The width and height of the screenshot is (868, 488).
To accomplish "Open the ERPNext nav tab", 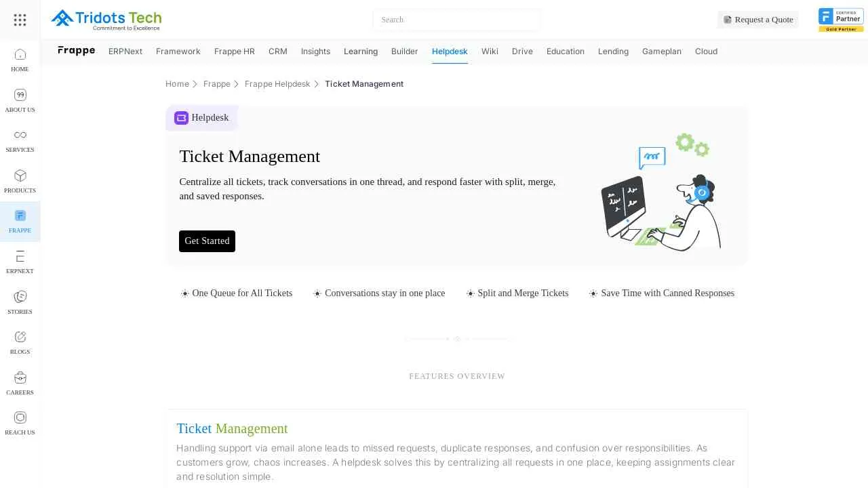I will click(125, 52).
